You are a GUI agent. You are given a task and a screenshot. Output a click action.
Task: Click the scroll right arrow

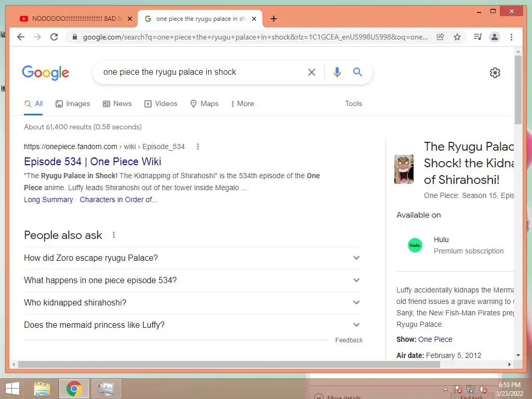pyautogui.click(x=509, y=364)
